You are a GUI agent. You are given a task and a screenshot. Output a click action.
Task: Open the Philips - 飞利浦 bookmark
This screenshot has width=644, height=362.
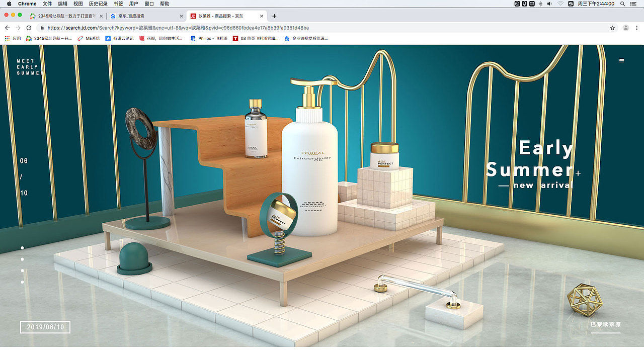tap(209, 38)
